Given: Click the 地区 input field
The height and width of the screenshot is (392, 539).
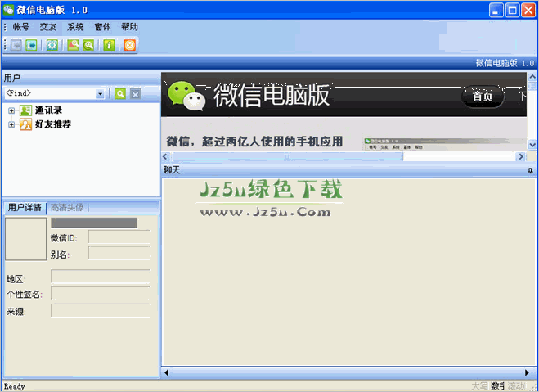Looking at the screenshot, I should pyautogui.click(x=101, y=277).
